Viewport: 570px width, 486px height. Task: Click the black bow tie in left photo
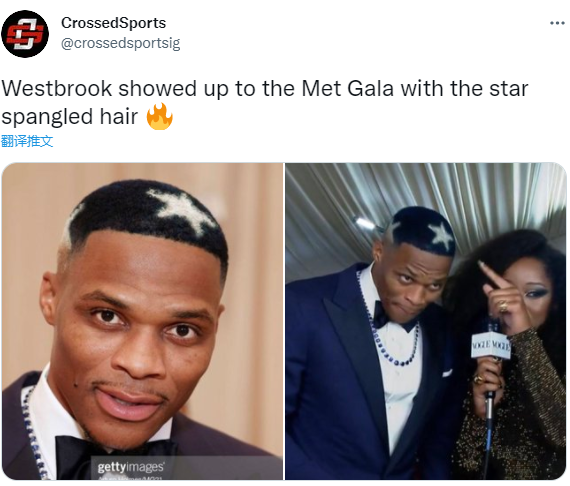115,456
